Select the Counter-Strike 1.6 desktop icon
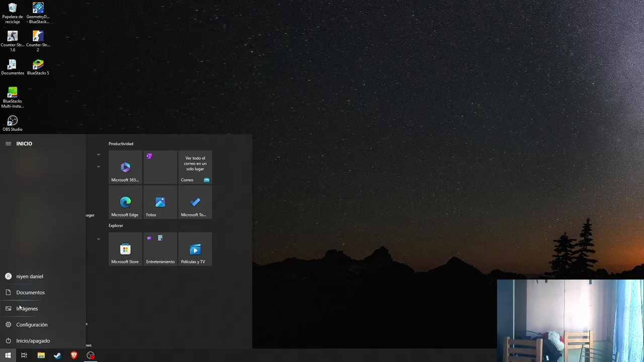 point(13,41)
